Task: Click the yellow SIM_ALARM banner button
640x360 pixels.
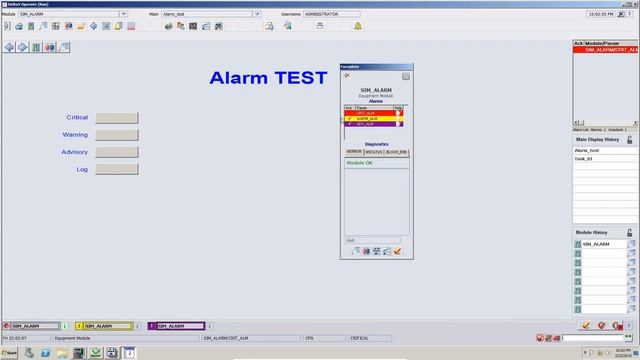Action: point(109,326)
